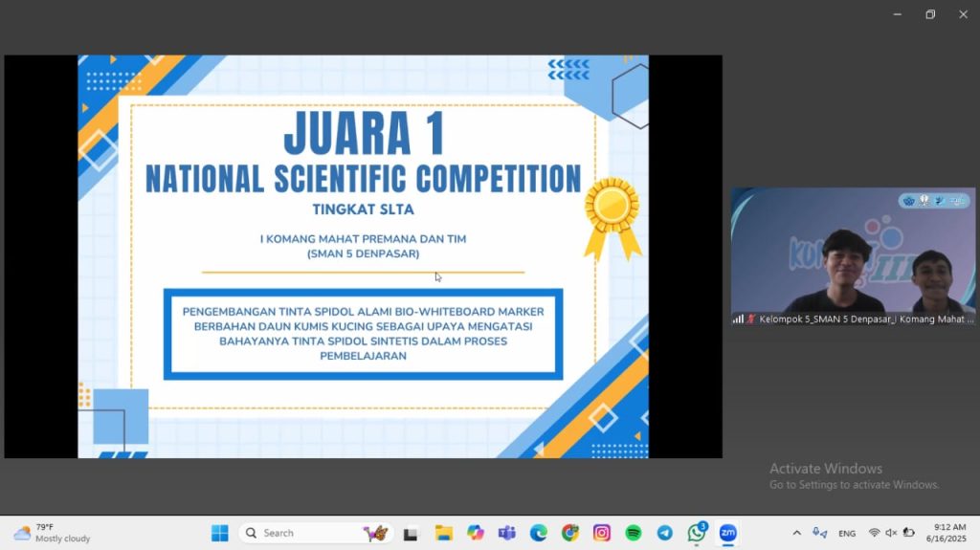Toggle the muted speaker volume icon

point(891,533)
